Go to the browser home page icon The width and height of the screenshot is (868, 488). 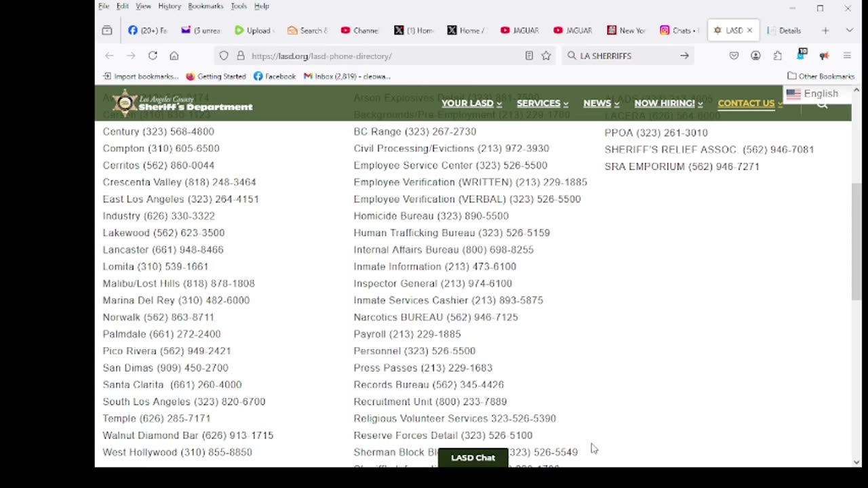174,56
